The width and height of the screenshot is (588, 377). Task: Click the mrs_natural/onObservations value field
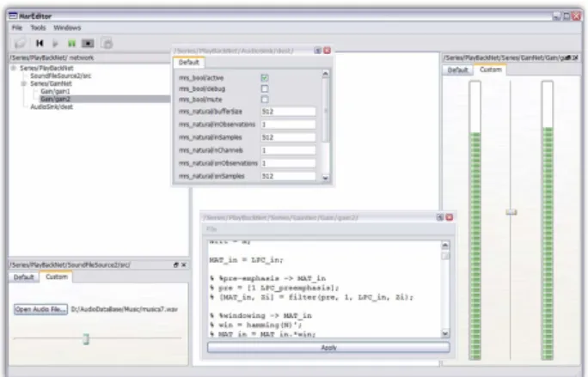(x=288, y=163)
